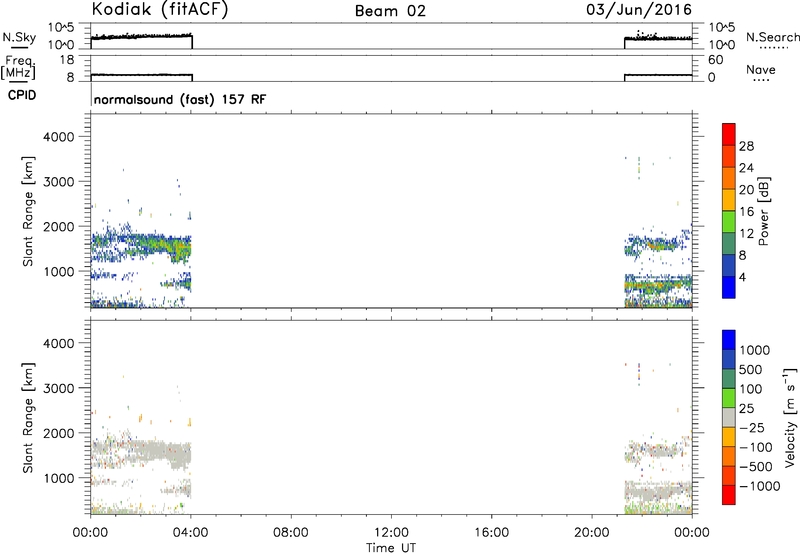Click the '-1000' tick on Velocity colorbar
Viewport: 800px width, 554px height.
click(x=760, y=486)
